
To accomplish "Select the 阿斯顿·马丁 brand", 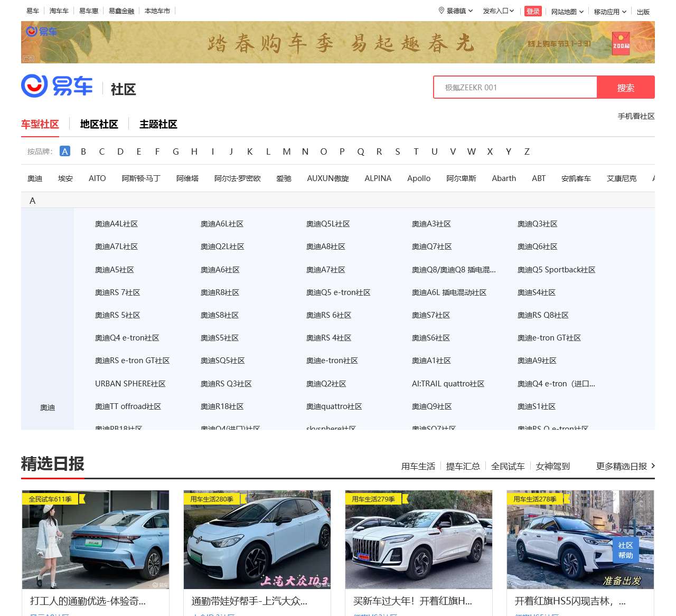I will point(141,178).
